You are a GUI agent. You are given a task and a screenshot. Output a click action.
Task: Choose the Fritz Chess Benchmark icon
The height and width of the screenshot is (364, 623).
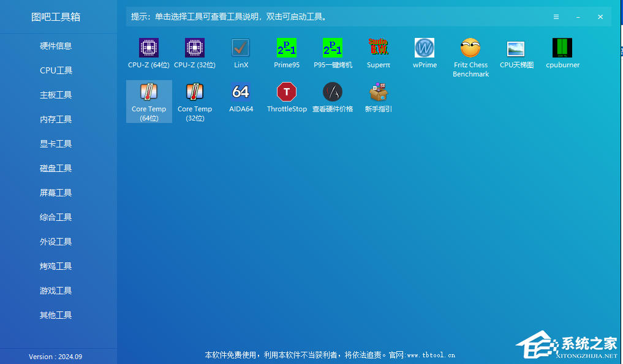click(470, 48)
